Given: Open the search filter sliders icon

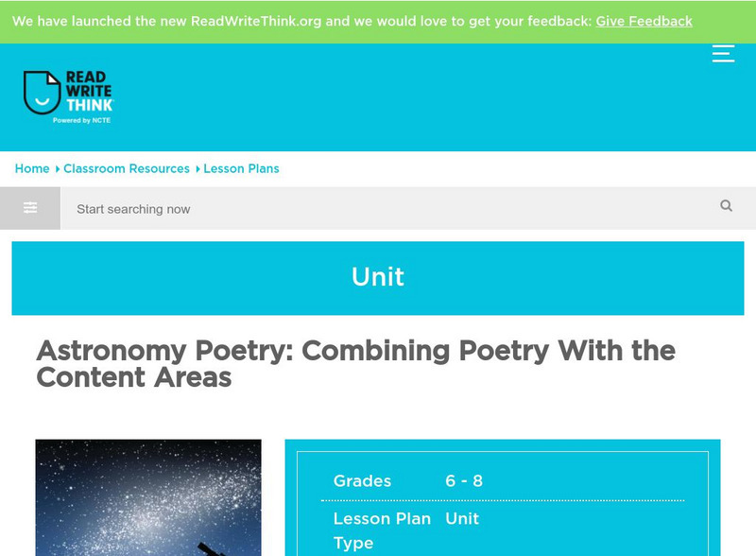Looking at the screenshot, I should 30,208.
